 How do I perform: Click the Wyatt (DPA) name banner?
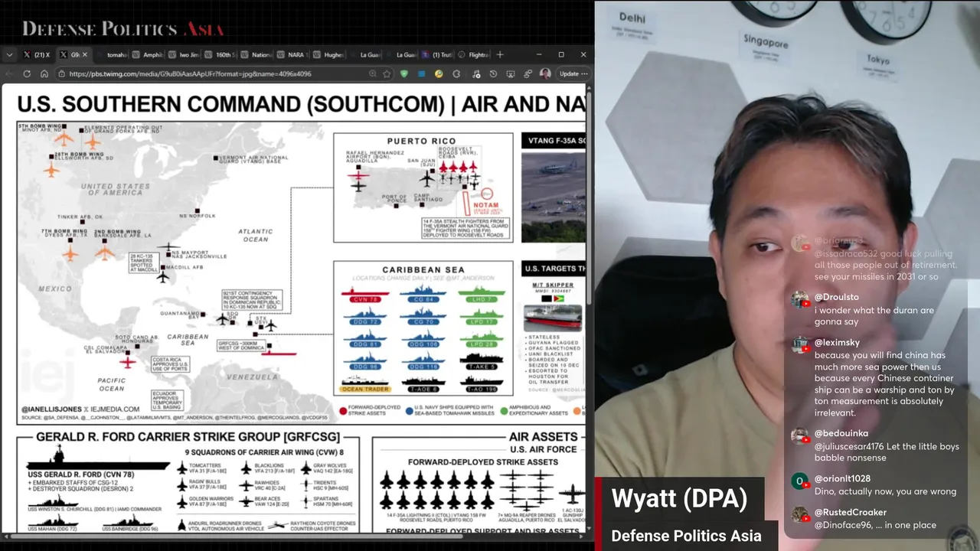679,498
